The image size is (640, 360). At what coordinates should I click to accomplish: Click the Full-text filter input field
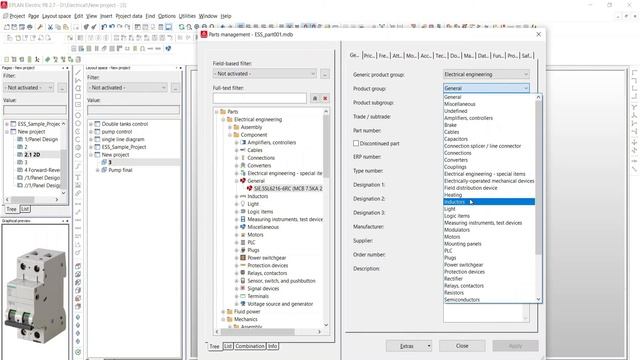(260, 98)
